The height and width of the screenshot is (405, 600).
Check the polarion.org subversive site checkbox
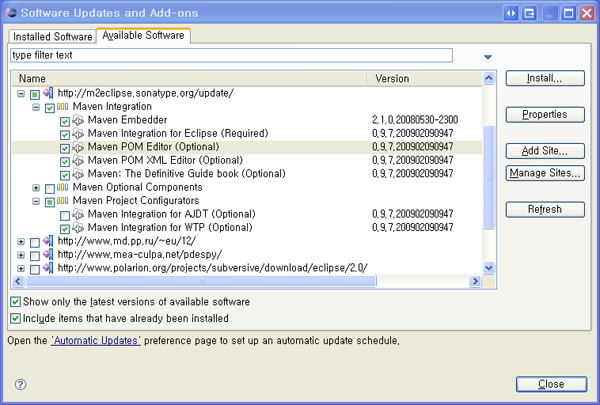[x=35, y=269]
